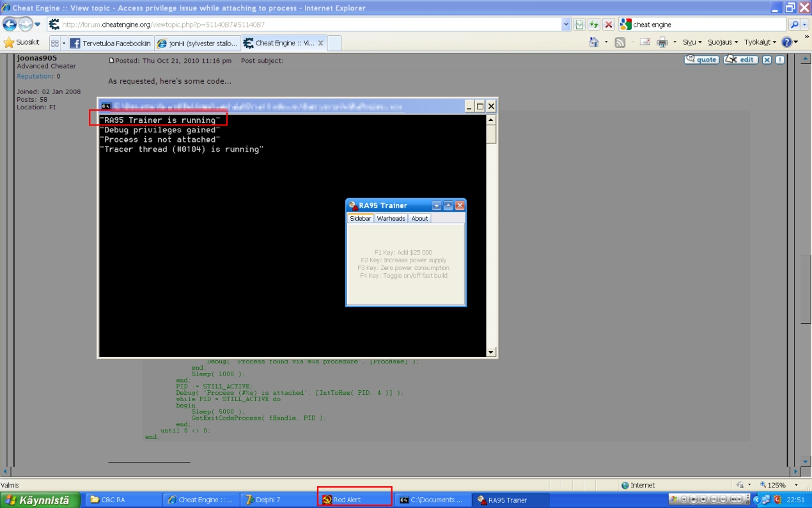812x508 pixels.
Task: Expand the address bar URL history dropdown
Action: [566, 24]
